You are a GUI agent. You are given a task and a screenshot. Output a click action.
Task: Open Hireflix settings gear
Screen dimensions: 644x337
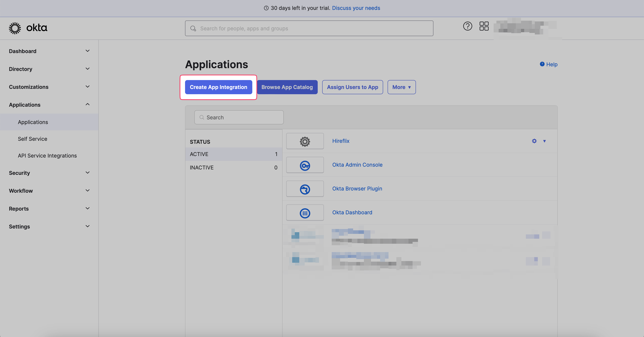pos(534,141)
